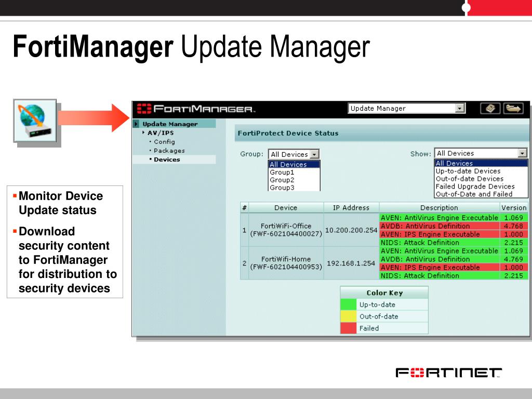
Task: Click IP address 192.168.1.254
Action: pyautogui.click(x=351, y=263)
